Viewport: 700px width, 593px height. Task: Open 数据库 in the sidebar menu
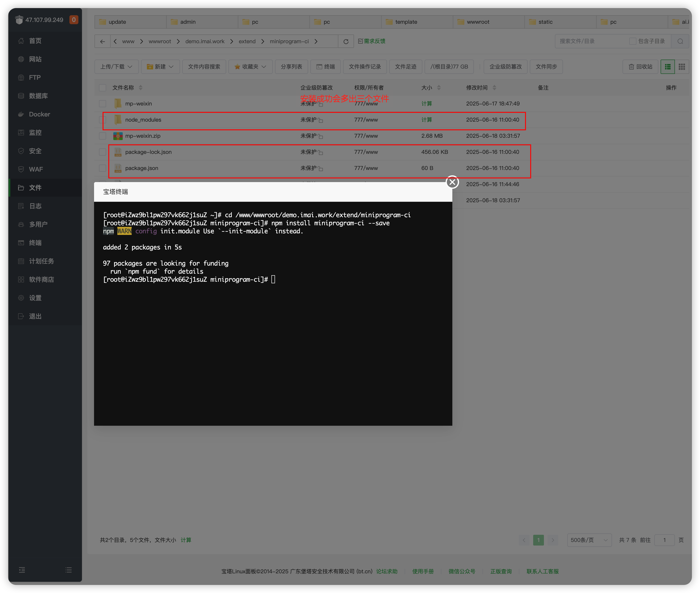tap(38, 96)
